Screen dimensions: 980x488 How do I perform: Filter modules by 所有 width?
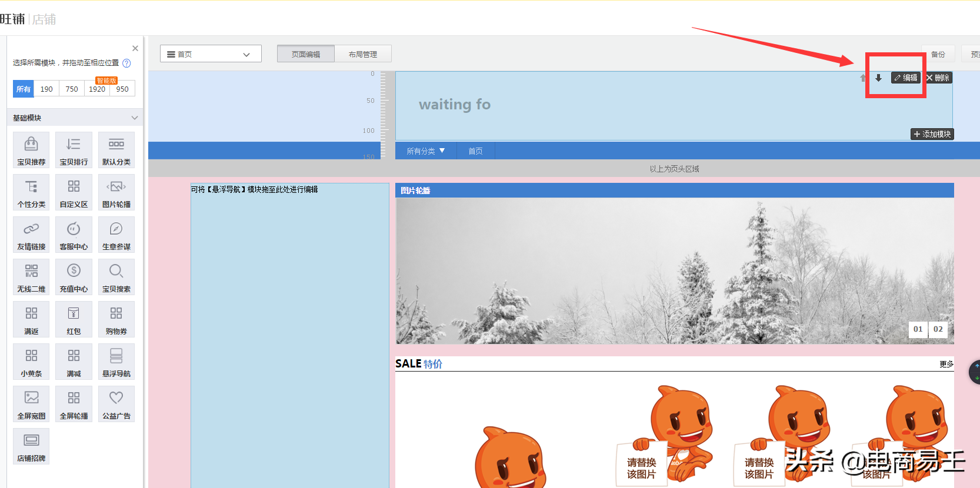click(x=24, y=89)
